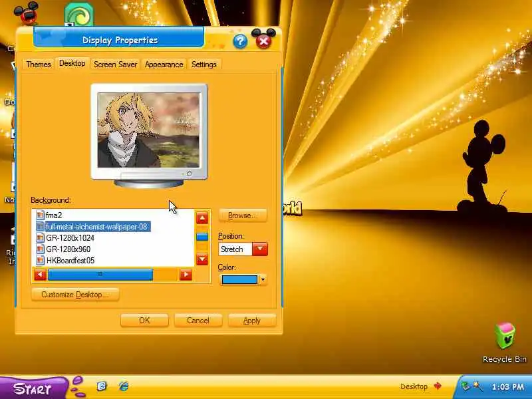Screen dimensions: 532x399
Task: Click the background list down arrow
Action: (202, 259)
